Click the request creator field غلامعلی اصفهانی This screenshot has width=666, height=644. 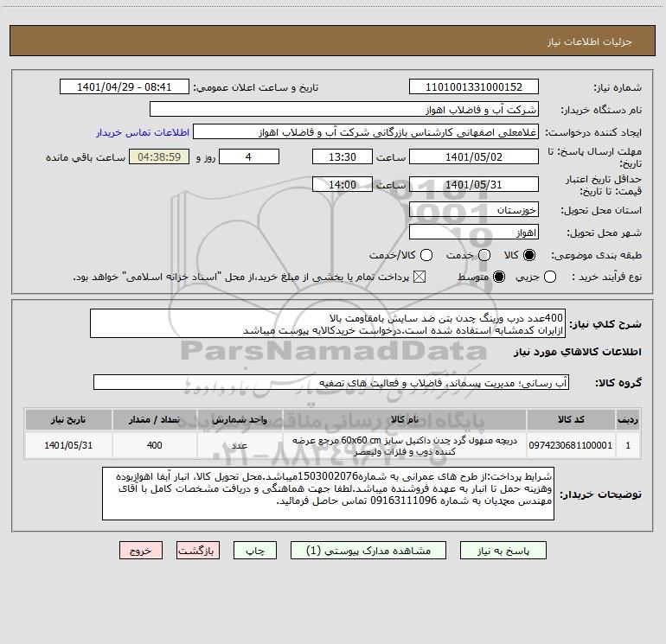(366, 132)
